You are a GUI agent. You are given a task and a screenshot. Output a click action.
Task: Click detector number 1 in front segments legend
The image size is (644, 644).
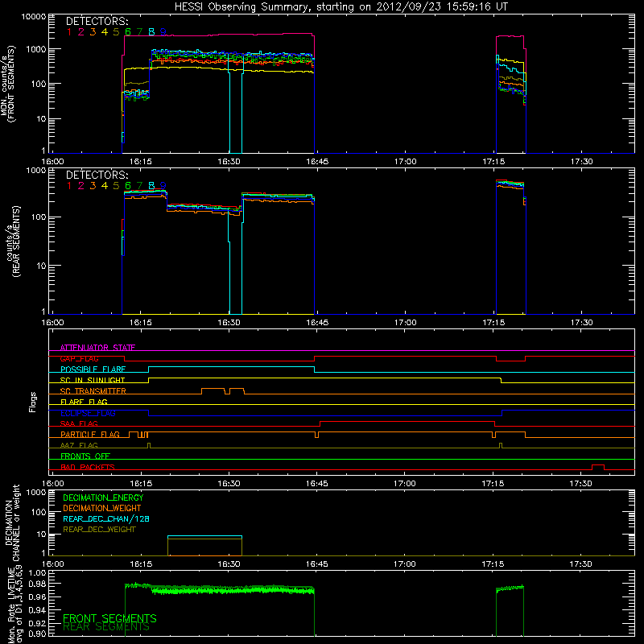tap(69, 31)
